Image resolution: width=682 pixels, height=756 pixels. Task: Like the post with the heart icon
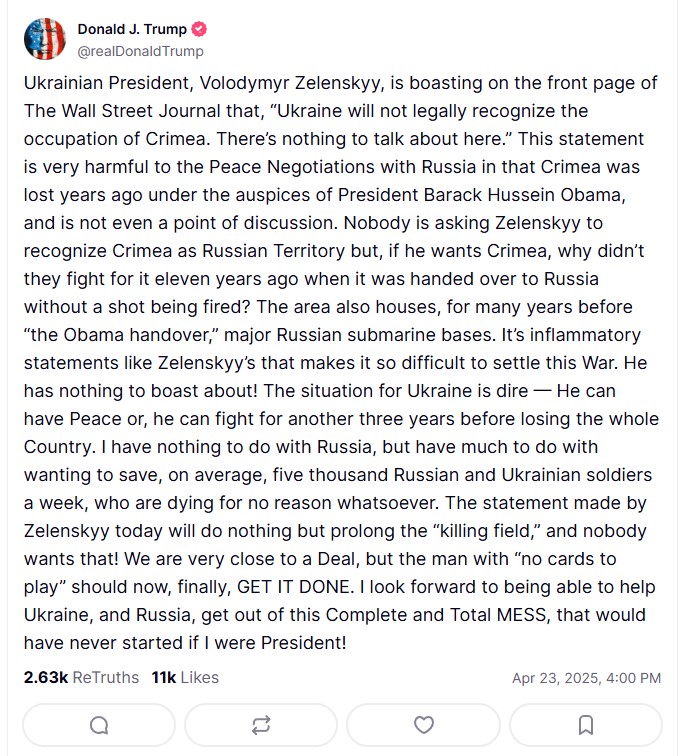[424, 724]
